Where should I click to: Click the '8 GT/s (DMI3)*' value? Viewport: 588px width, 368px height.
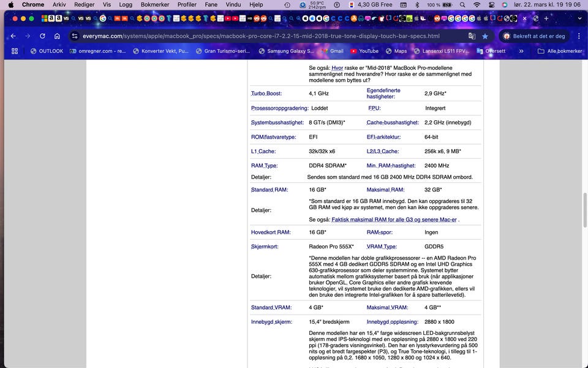(326, 123)
